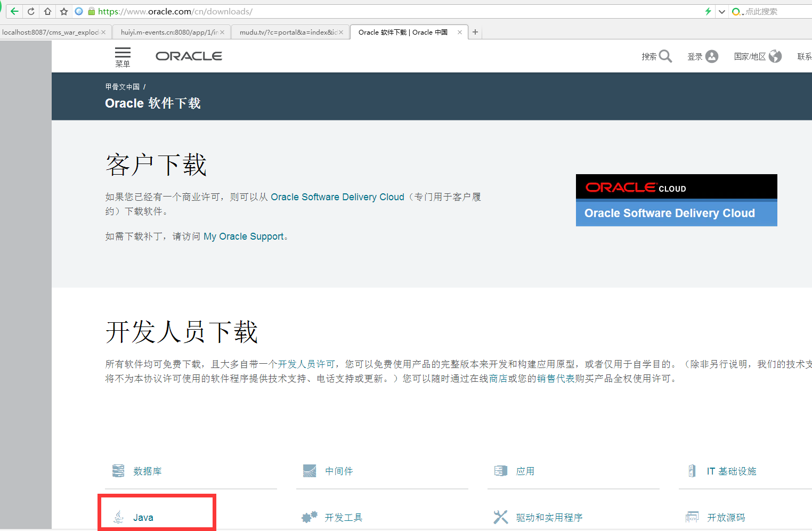The width and height of the screenshot is (812, 531).
Task: Follow the 甲骨文中国 breadcrumb link
Action: coord(123,87)
